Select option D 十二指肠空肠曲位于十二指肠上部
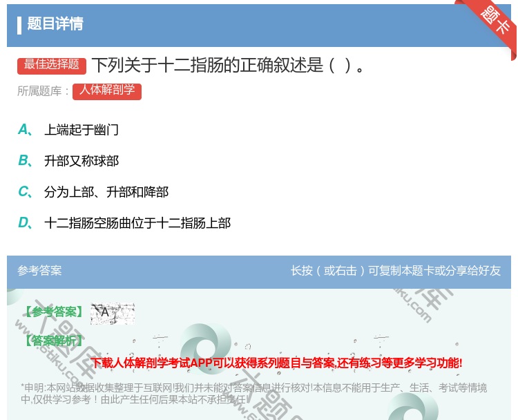The image size is (518, 420). 124,223
